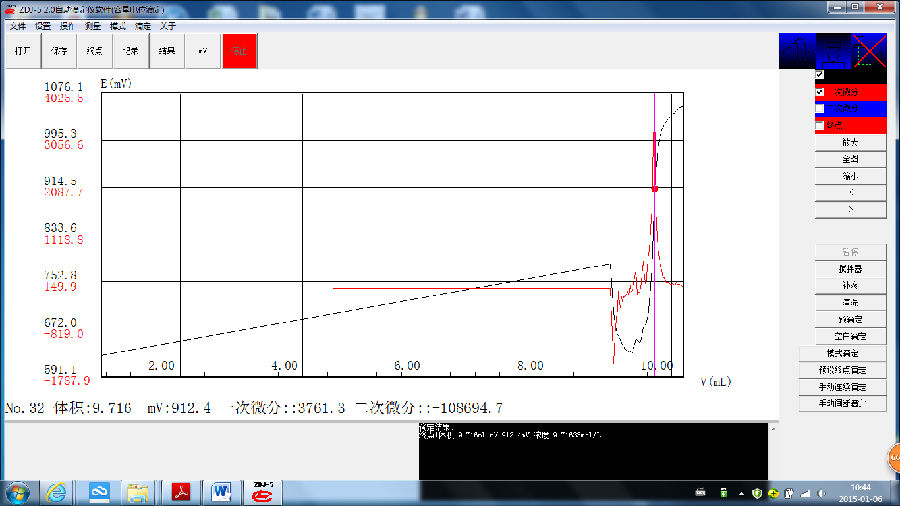Click the 缩小 (zoom out) button

click(x=849, y=176)
